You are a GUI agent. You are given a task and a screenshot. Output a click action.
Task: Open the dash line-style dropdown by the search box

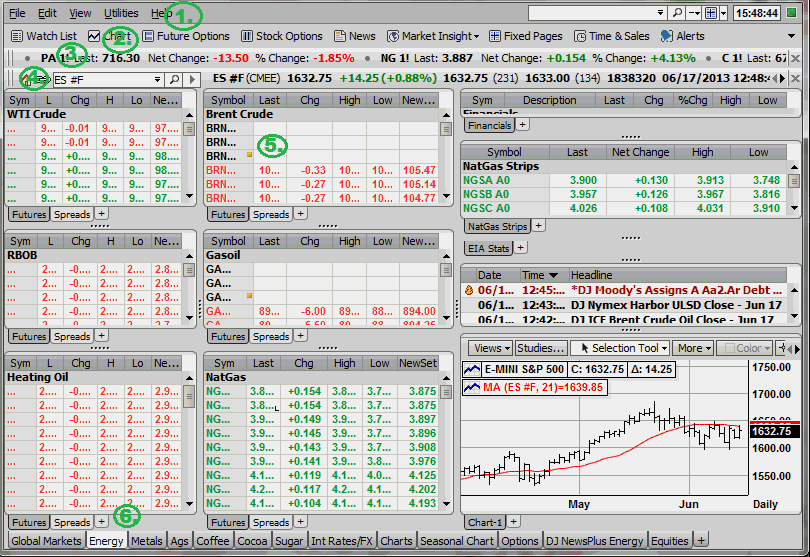click(694, 13)
